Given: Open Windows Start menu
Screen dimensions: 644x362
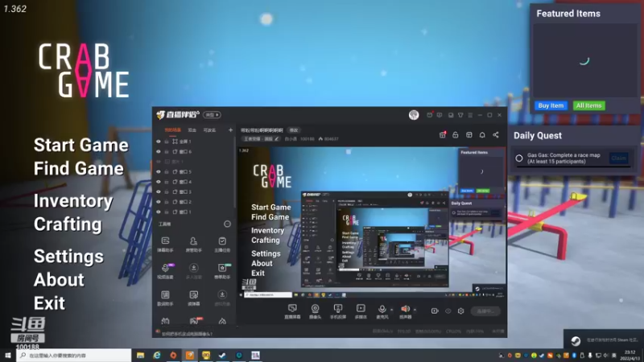Looking at the screenshot, I should pos(7,355).
